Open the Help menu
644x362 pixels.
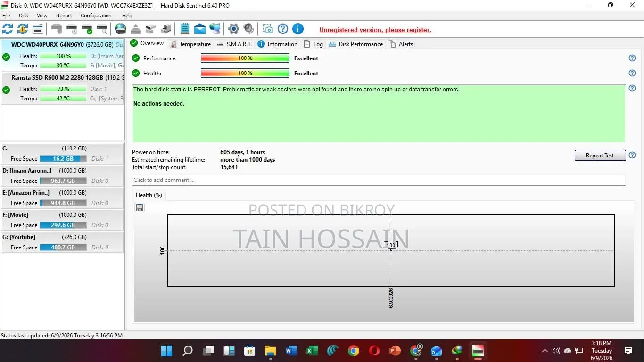point(127,16)
